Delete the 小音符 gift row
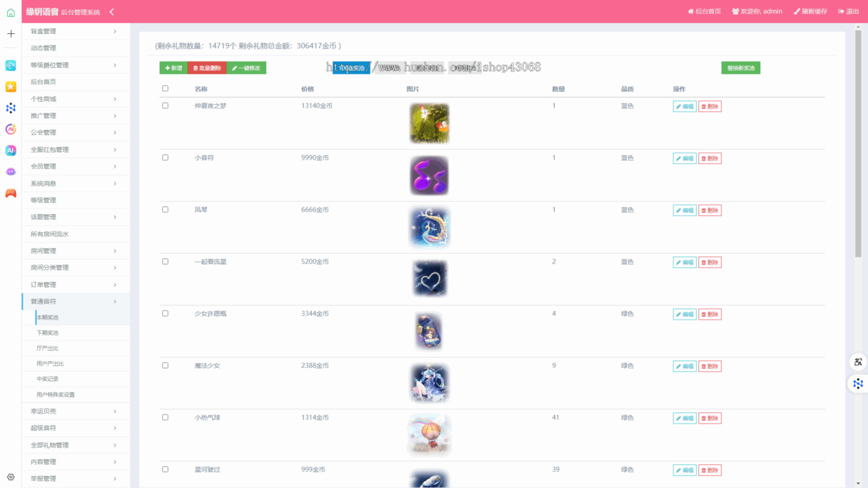This screenshot has width=868, height=488. 710,158
